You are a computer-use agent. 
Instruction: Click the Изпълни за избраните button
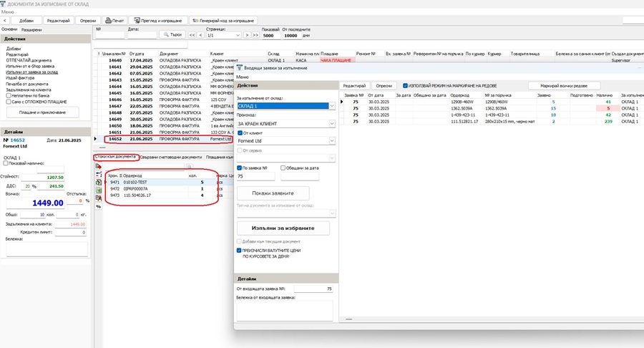(283, 228)
